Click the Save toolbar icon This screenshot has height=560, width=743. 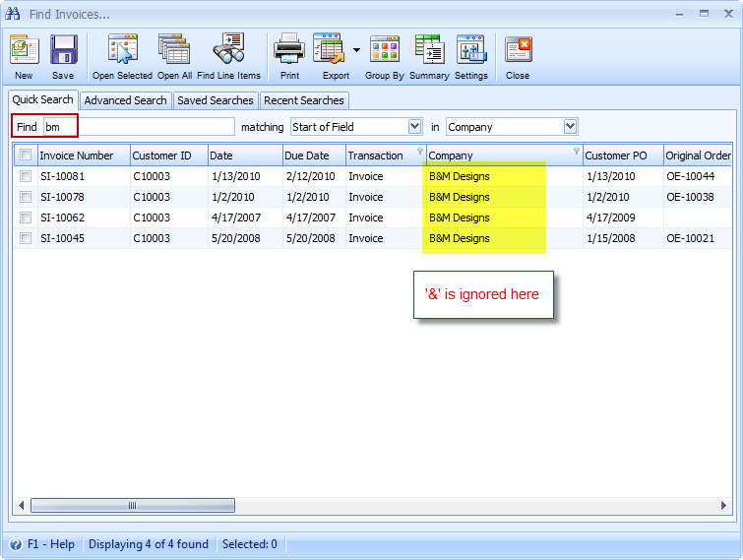[x=63, y=49]
